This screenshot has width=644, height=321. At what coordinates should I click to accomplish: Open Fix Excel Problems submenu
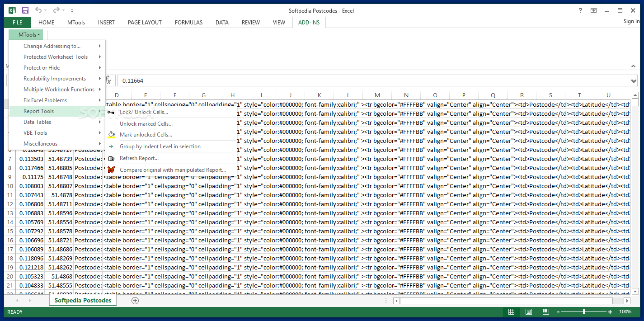pos(57,100)
